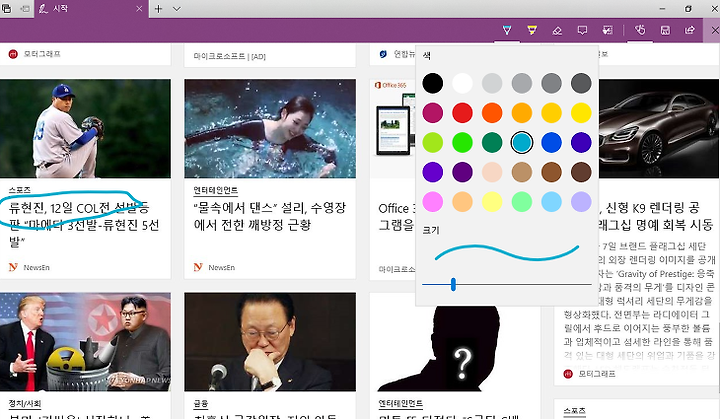The width and height of the screenshot is (720, 419).
Task: Choose the lime green swatch
Action: [x=433, y=142]
